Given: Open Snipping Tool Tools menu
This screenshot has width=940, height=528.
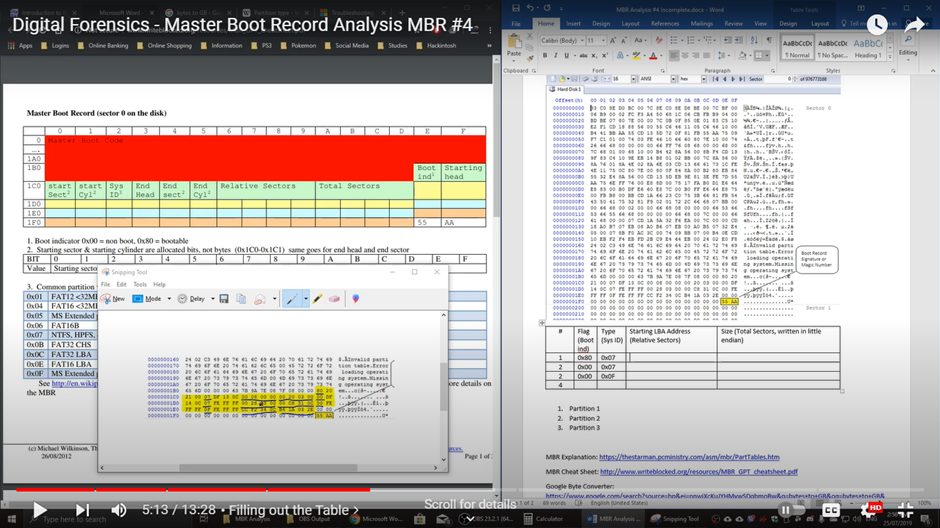Looking at the screenshot, I should (x=140, y=284).
